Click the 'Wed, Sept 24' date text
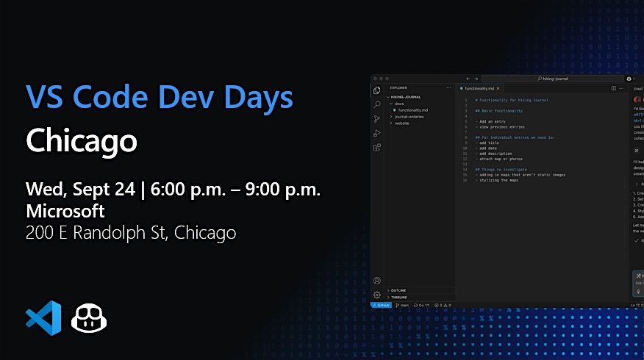The width and height of the screenshot is (644, 360). [81, 190]
